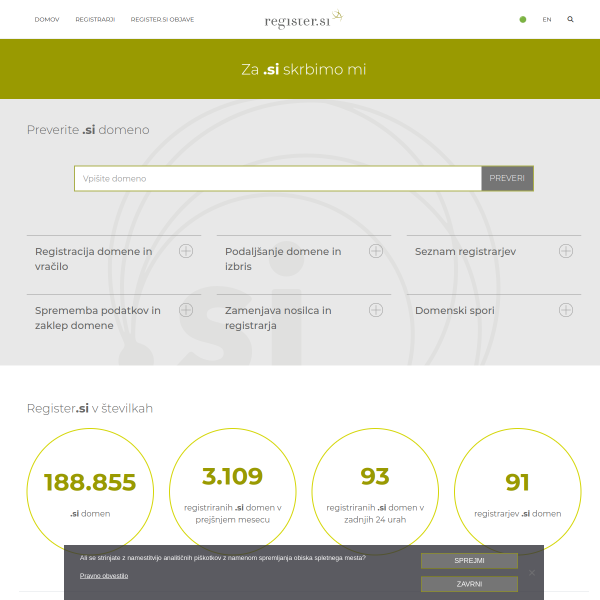600x600 pixels.
Task: Click 'Domenski spori' heading
Action: click(455, 310)
